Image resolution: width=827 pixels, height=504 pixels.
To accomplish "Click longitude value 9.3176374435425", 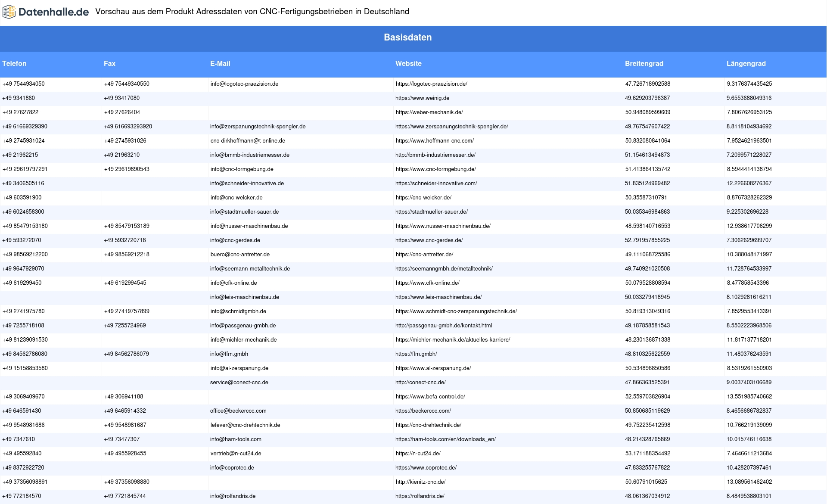I will click(x=749, y=84).
